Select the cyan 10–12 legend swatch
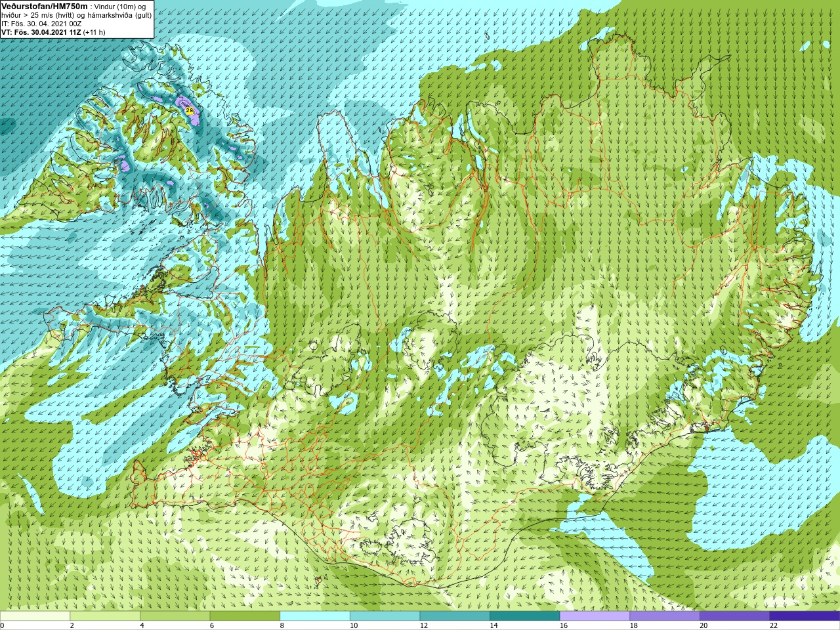The width and height of the screenshot is (840, 630). (385, 616)
